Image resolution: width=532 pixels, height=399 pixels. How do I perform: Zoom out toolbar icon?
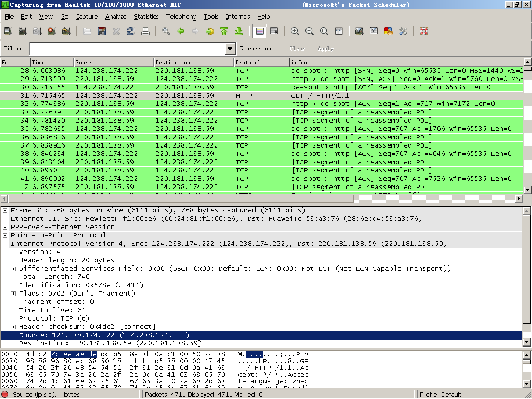coord(310,31)
